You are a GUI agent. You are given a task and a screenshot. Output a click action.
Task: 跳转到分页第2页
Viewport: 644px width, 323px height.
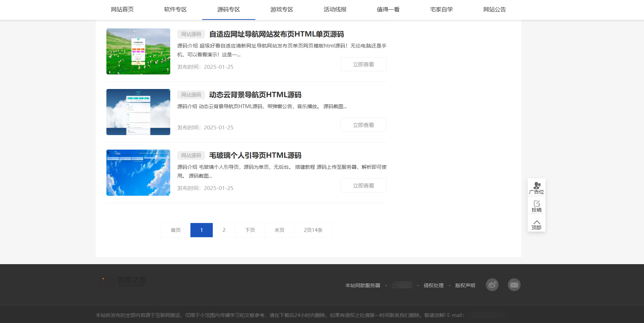[224, 230]
